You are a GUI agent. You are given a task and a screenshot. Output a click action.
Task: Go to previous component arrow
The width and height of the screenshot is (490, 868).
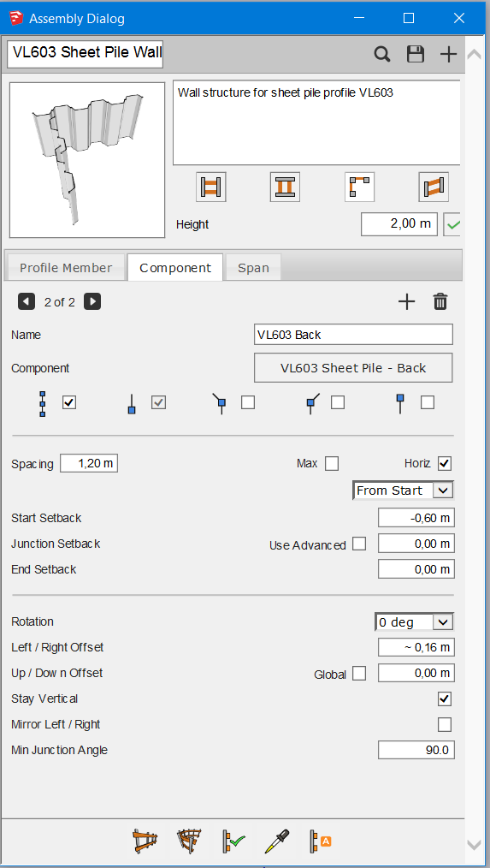27,301
